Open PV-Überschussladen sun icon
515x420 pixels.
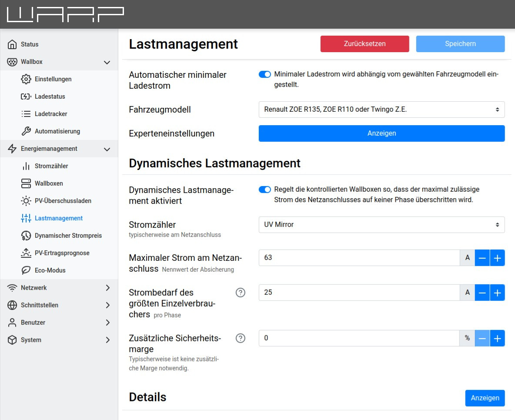point(26,201)
